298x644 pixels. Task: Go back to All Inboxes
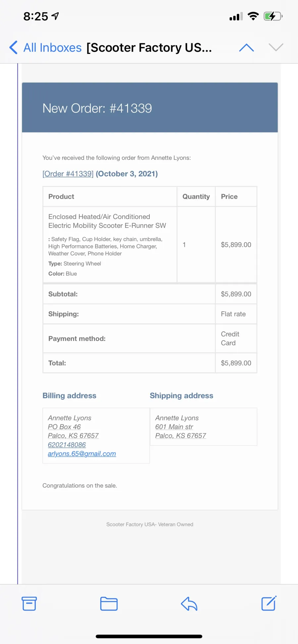pyautogui.click(x=52, y=48)
